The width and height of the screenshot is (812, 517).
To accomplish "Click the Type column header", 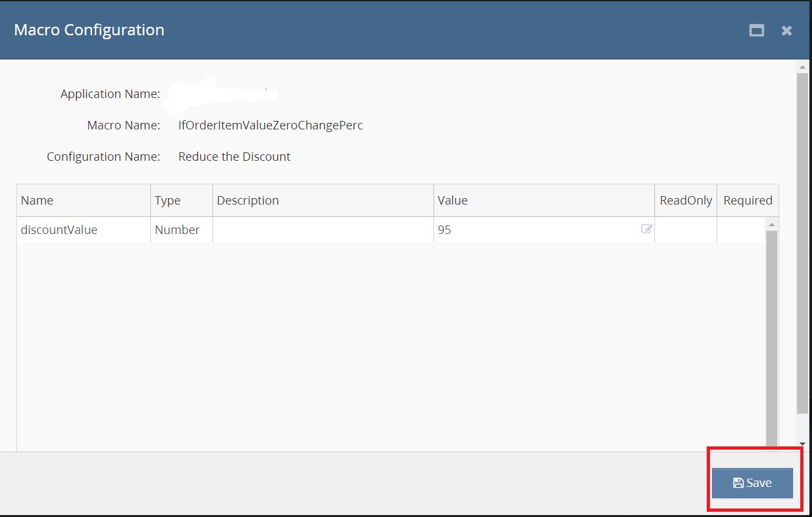I will pos(181,201).
